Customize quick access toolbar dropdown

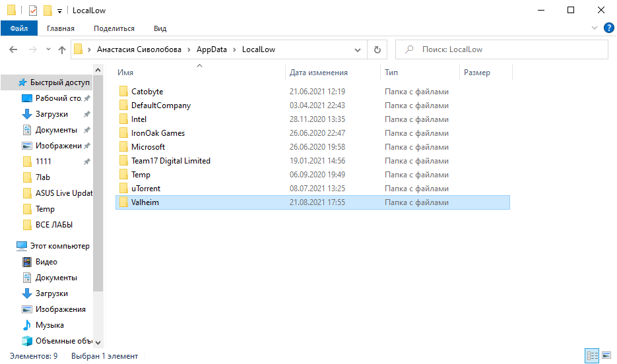pyautogui.click(x=59, y=11)
